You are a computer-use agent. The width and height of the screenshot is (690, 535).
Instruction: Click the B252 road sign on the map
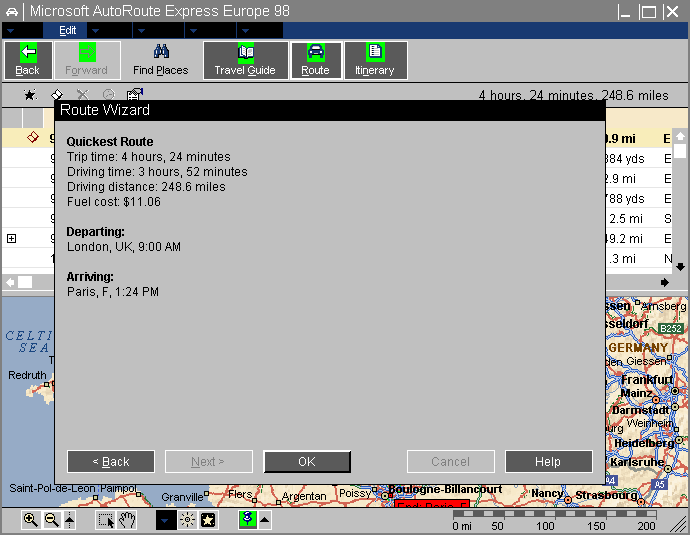click(671, 328)
